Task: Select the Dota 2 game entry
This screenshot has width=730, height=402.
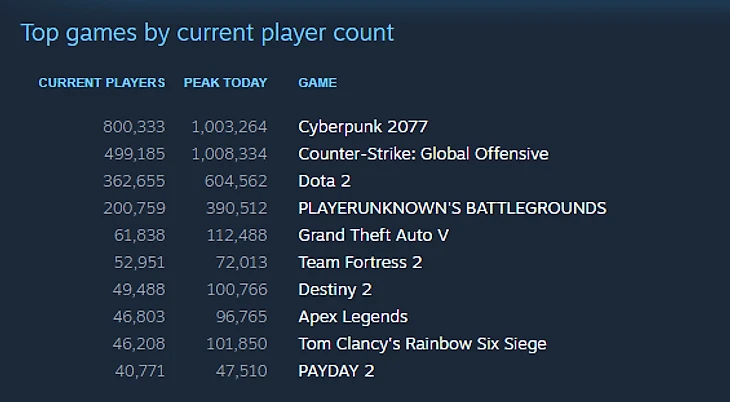Action: (324, 181)
